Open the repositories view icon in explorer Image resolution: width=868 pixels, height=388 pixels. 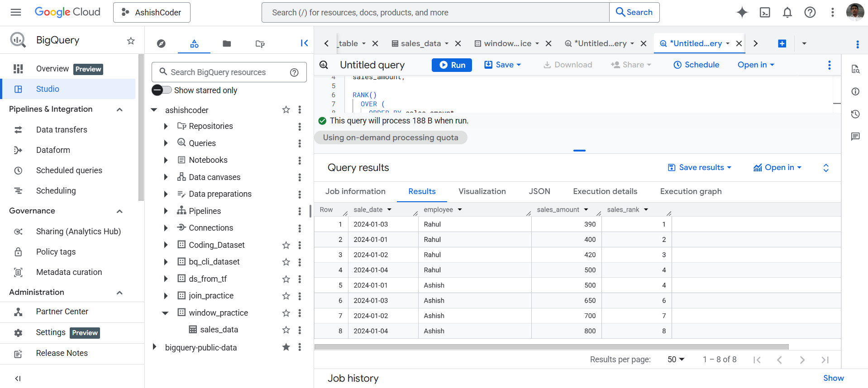[x=260, y=43]
